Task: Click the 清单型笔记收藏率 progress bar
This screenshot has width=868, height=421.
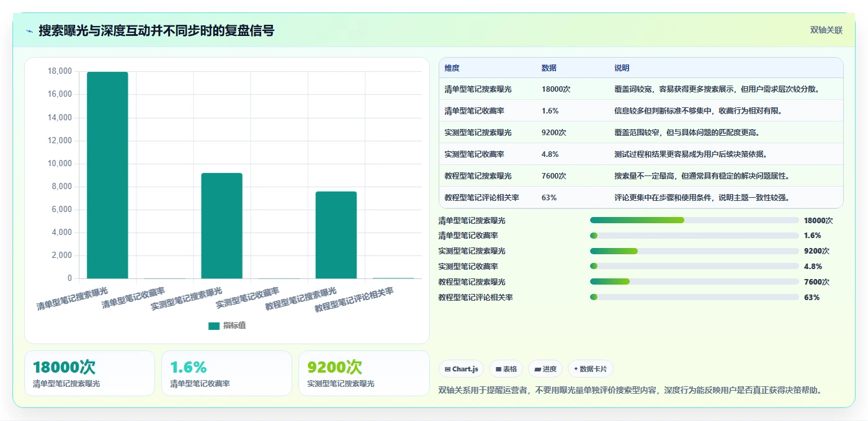Action: 694,236
